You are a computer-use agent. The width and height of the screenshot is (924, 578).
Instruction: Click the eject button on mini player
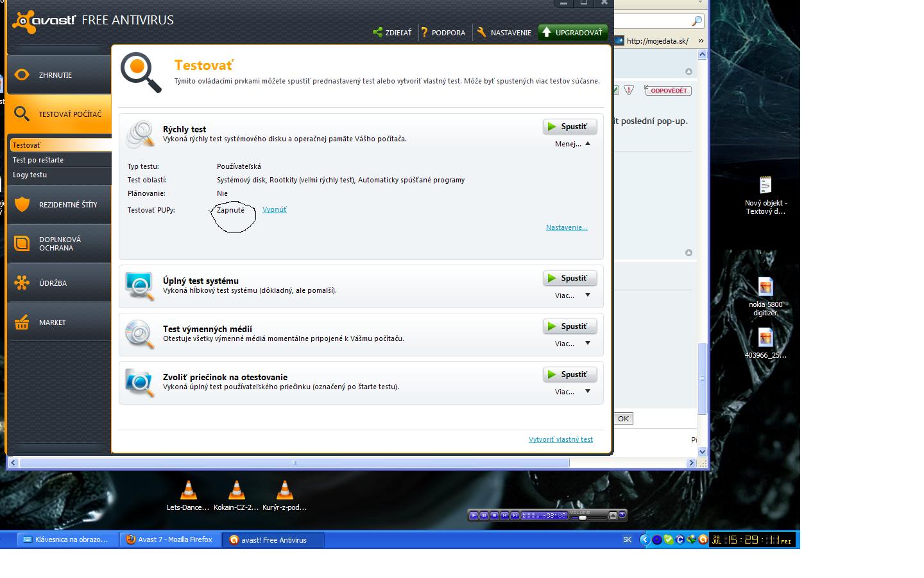613,515
